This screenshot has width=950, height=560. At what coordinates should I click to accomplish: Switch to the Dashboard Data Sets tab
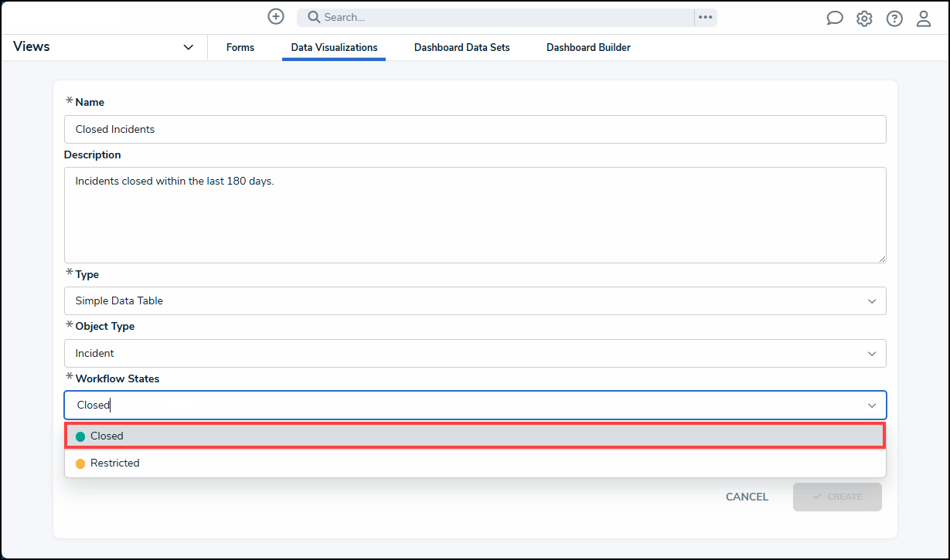pos(462,48)
